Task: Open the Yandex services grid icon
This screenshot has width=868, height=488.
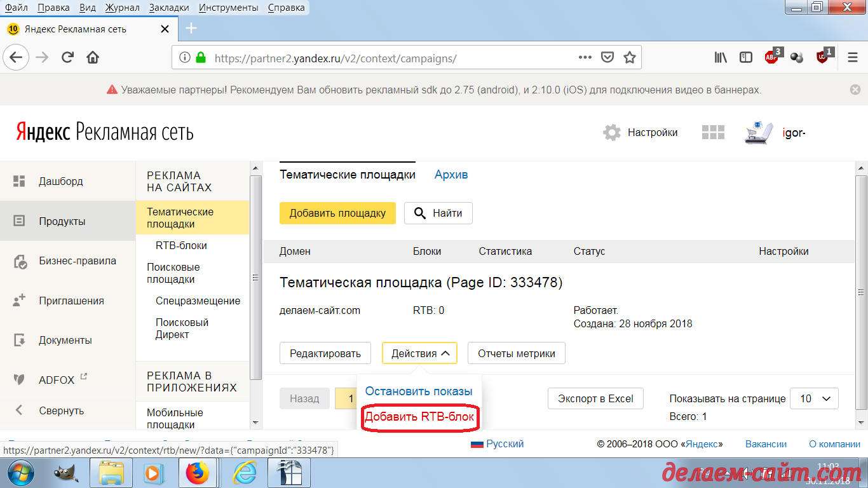Action: tap(713, 133)
